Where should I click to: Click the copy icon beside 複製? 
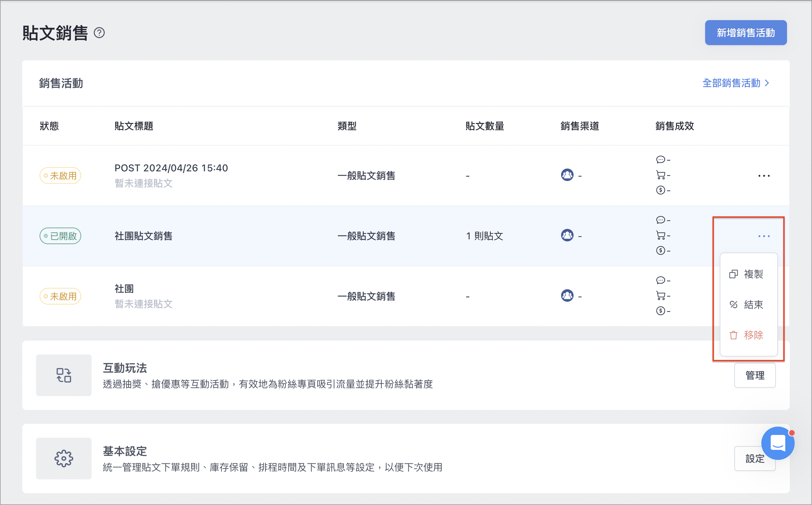[x=733, y=274]
